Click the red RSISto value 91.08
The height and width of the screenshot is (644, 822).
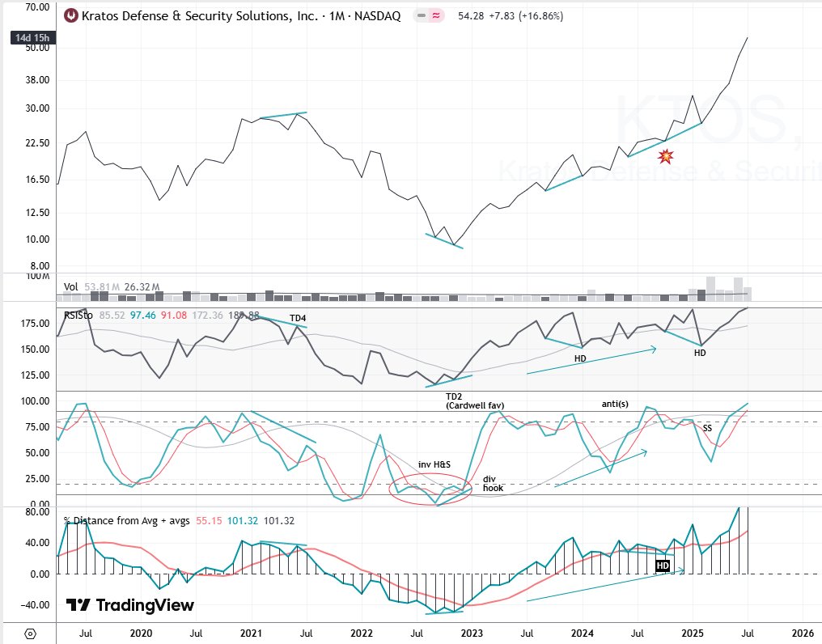pyautogui.click(x=174, y=316)
